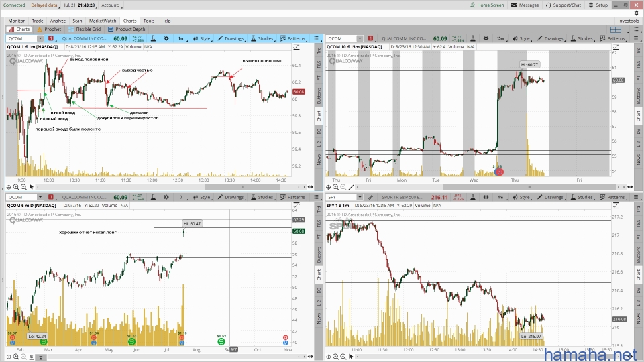Open gear settings in QCOM 1m chart toolbar
The image size is (644, 362).
[x=166, y=38]
